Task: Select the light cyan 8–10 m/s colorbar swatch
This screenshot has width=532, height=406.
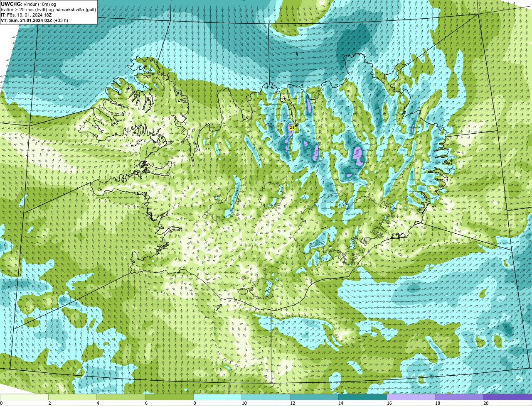Action: [218, 397]
